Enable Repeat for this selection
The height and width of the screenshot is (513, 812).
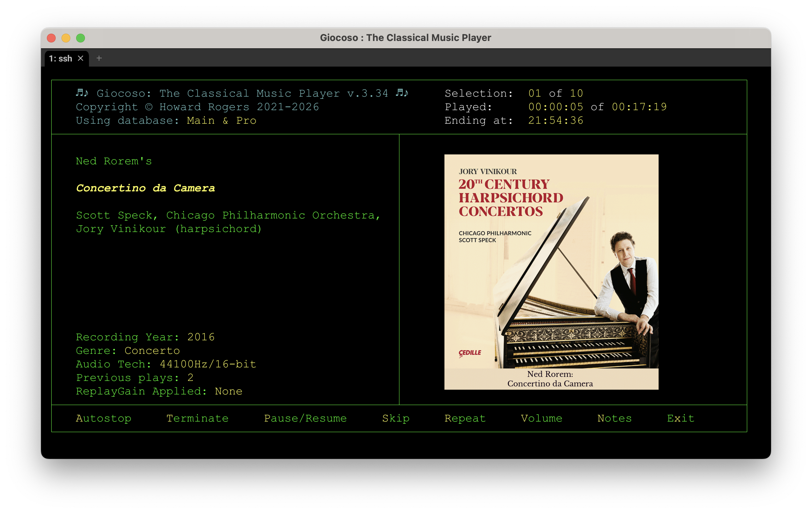465,418
